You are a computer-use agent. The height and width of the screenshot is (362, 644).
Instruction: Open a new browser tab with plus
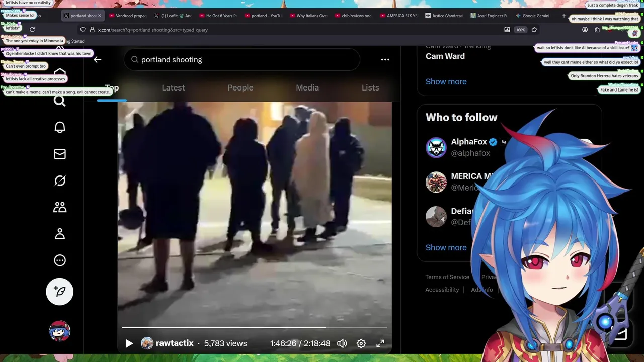[x=564, y=16]
